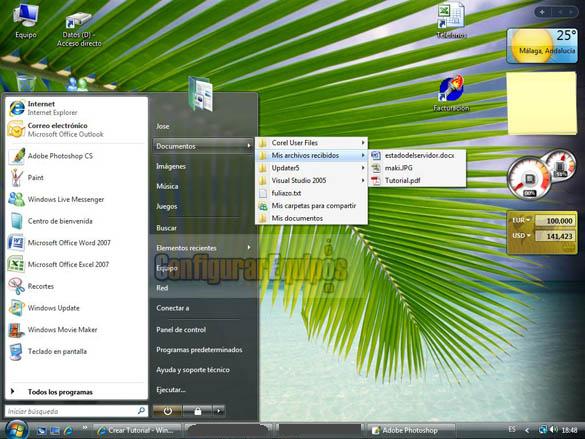The image size is (585, 439).
Task: Open the USD currency dropdown
Action: [x=521, y=236]
